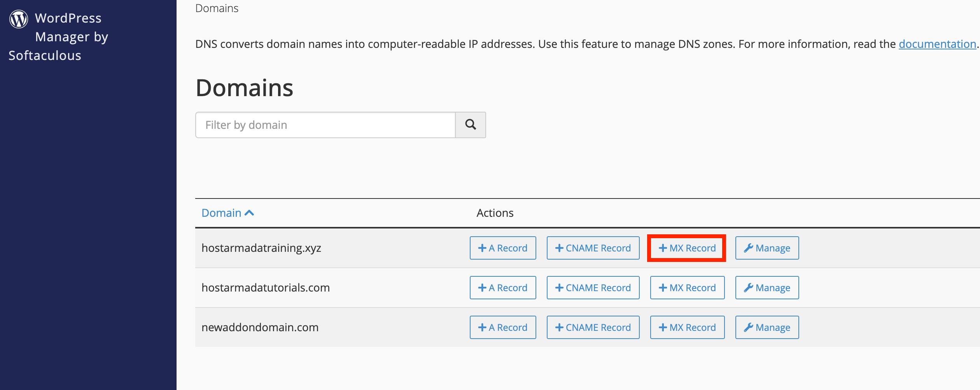This screenshot has height=390, width=980.
Task: Manage the newaddondomain.com DNS zone
Action: click(x=767, y=327)
